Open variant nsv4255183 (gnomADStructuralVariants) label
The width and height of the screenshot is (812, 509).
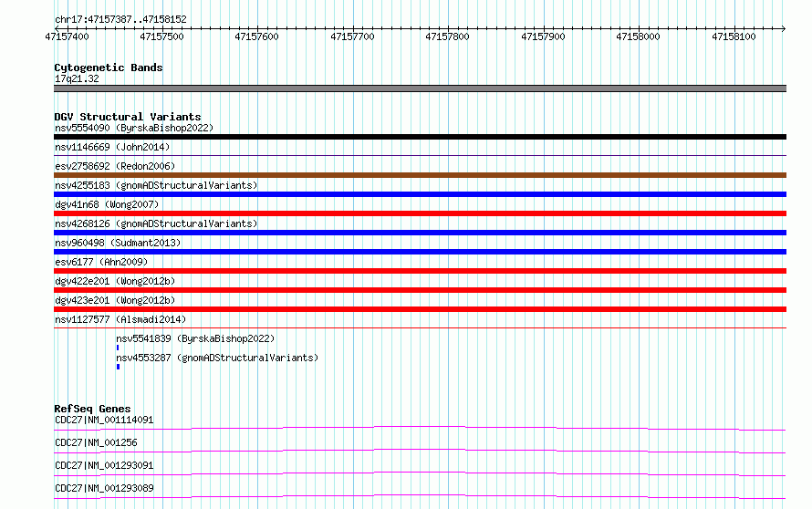click(x=156, y=185)
